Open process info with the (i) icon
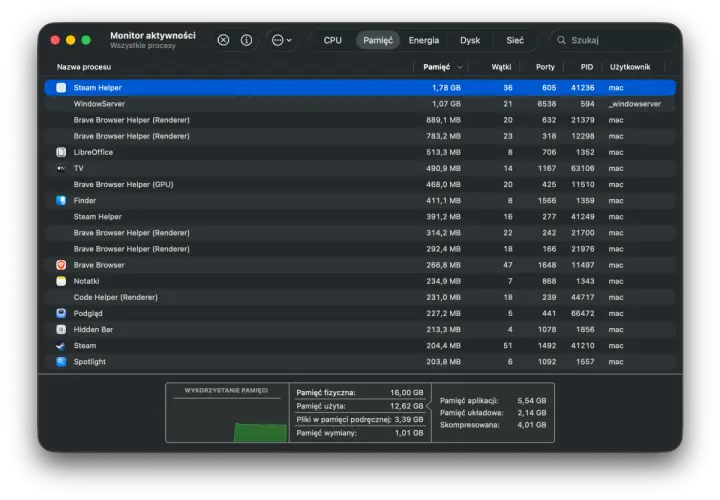The height and width of the screenshot is (500, 720). 246,40
